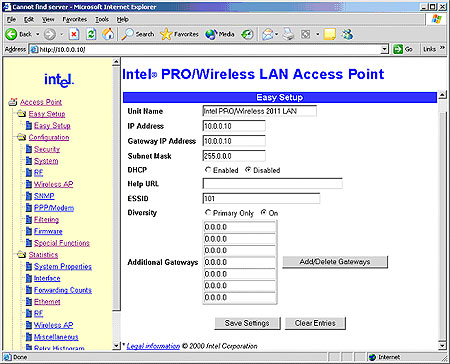Collapse the Statistics folder
Viewport: 450px width, 364px height.
(x=22, y=255)
